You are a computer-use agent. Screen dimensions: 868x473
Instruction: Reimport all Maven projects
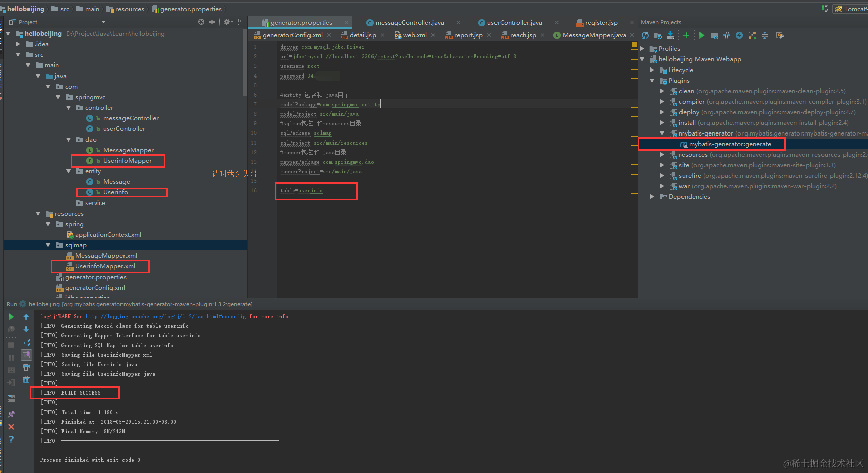[645, 35]
